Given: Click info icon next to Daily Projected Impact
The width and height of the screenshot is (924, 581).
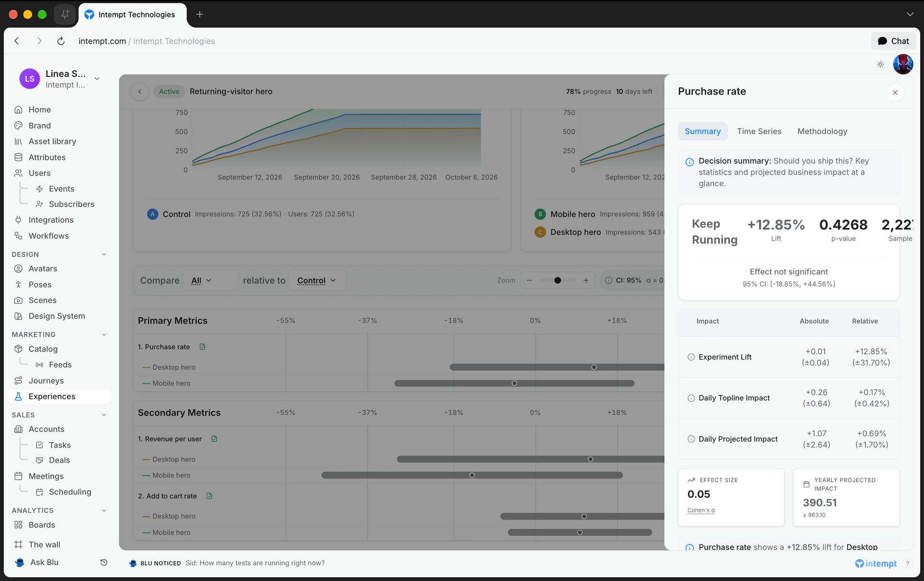Looking at the screenshot, I should [691, 439].
